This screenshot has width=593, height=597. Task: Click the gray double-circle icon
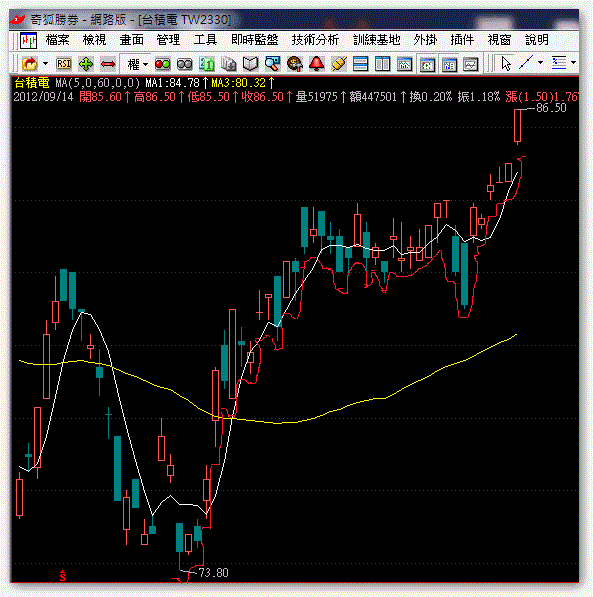tap(185, 64)
